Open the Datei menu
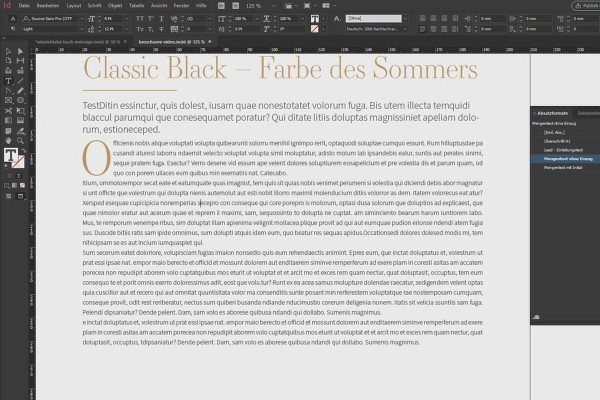 24,6
